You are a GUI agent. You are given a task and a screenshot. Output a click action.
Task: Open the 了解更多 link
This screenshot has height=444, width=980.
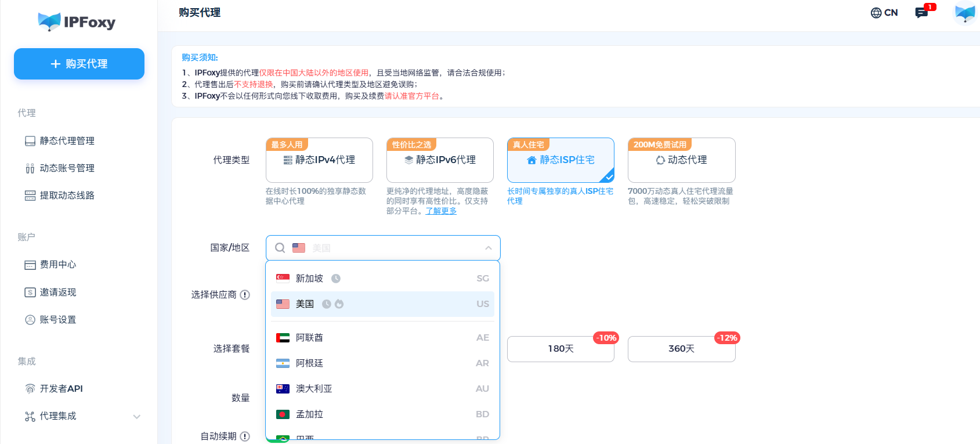(x=441, y=211)
